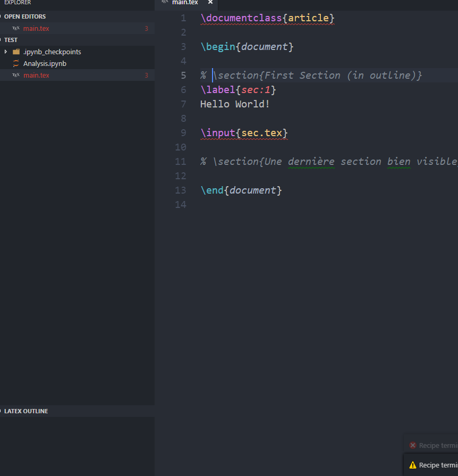Image resolution: width=458 pixels, height=476 pixels.
Task: Click the red error circle icon
Action: [x=413, y=445]
